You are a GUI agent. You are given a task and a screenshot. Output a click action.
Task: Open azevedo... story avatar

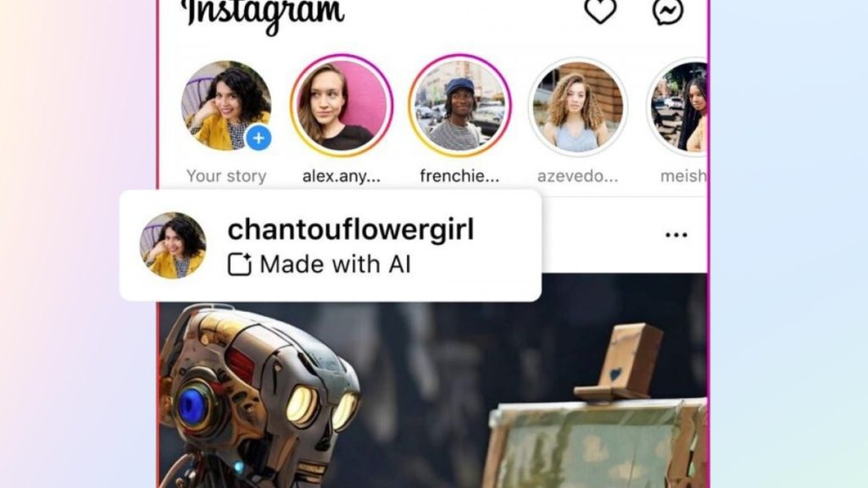(x=577, y=106)
